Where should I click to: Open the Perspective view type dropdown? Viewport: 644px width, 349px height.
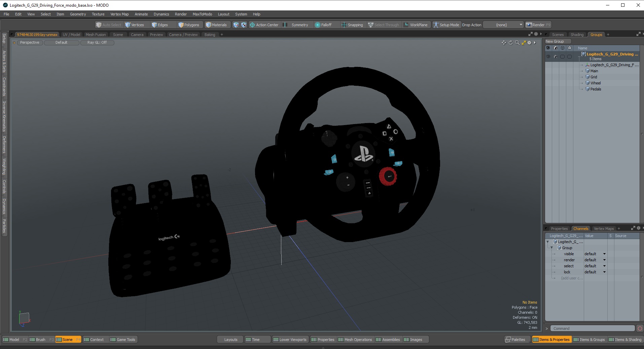tap(30, 43)
